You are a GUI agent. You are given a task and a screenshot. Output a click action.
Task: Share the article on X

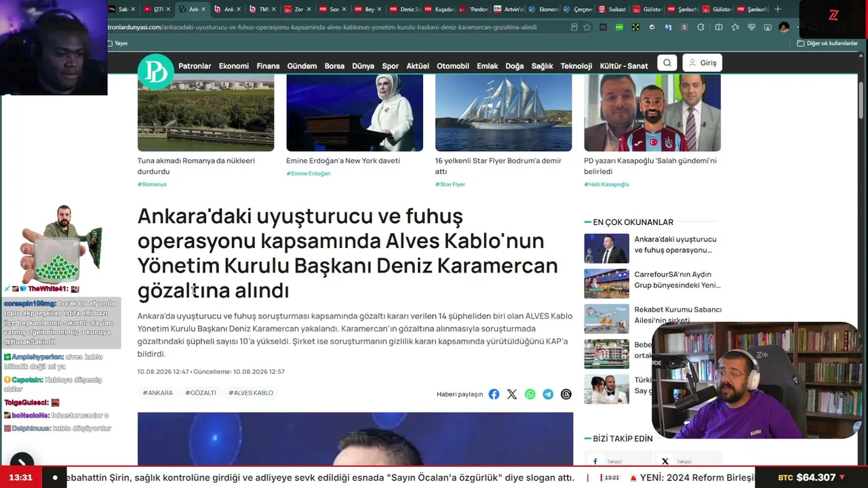512,394
